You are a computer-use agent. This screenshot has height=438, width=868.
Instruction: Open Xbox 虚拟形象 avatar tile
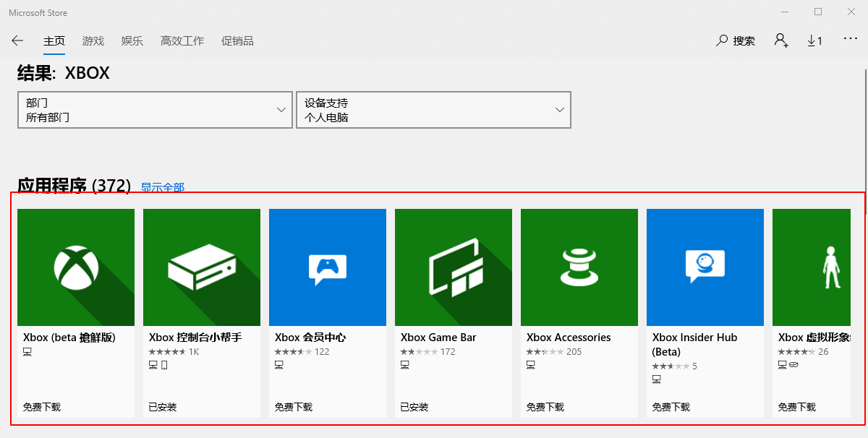tap(812, 267)
